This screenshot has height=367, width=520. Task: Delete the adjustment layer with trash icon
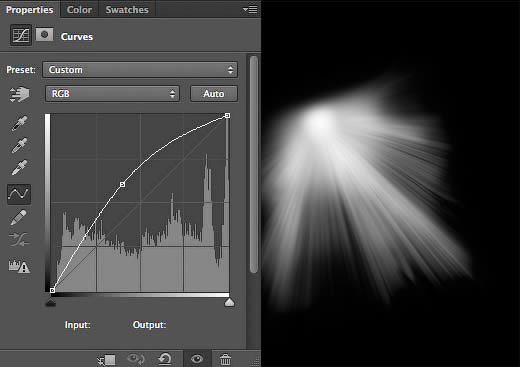coord(225,359)
